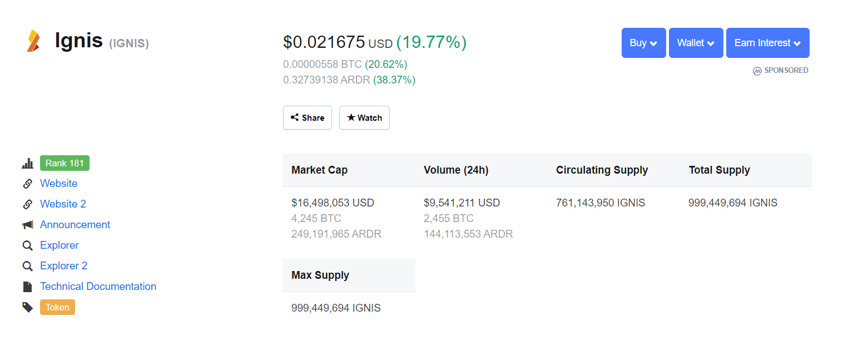Image resolution: width=868 pixels, height=340 pixels.
Task: Open the Explorer 2 link
Action: point(63,266)
